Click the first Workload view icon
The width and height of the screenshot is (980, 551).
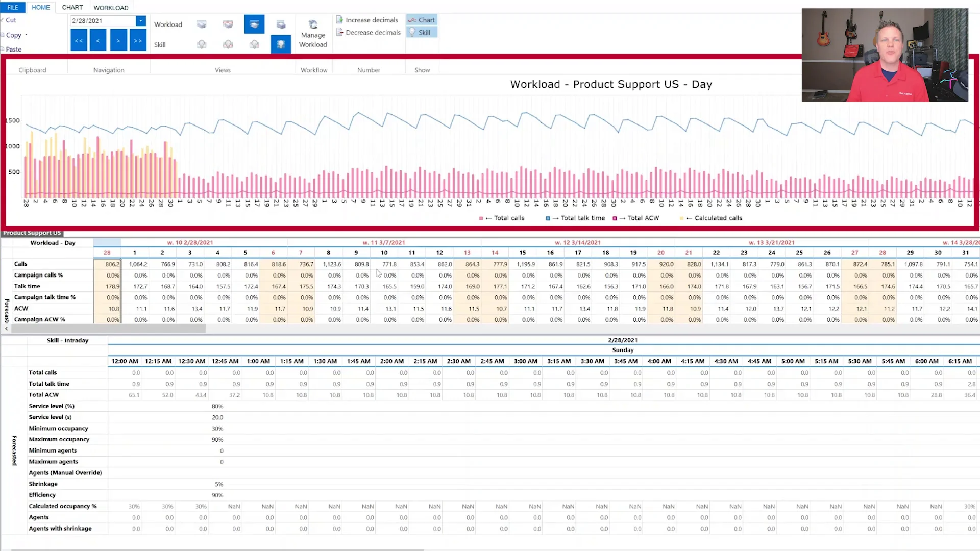202,24
